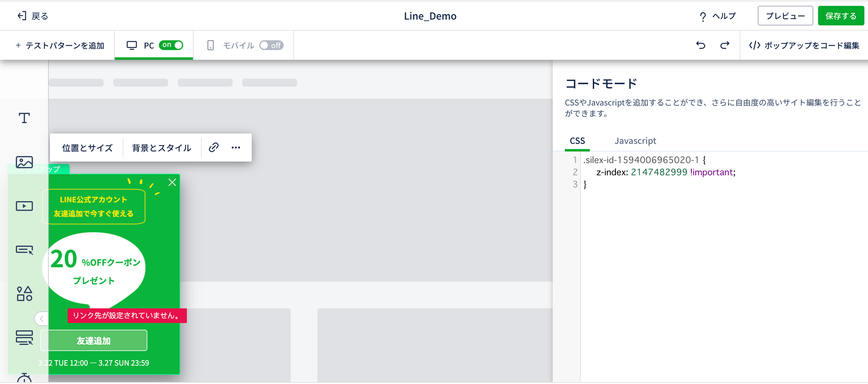This screenshot has height=384, width=868.
Task: Click the link icon in element toolbar
Action: point(214,147)
